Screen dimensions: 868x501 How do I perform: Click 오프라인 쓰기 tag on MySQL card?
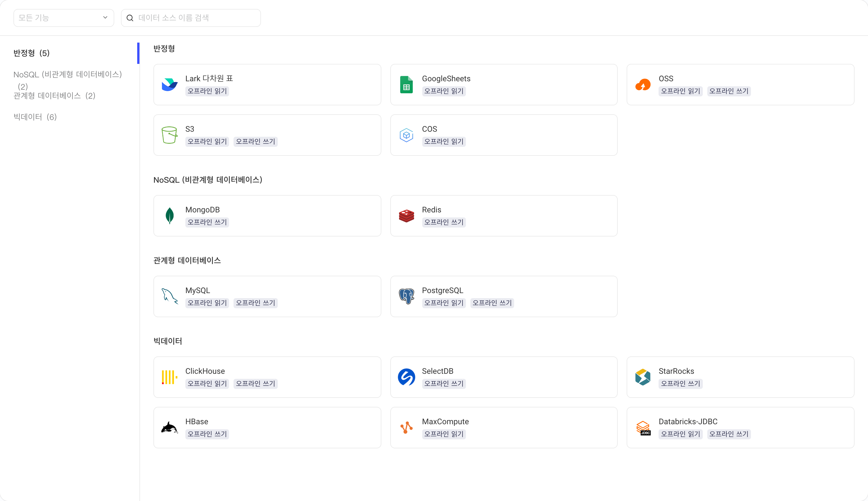click(x=255, y=303)
